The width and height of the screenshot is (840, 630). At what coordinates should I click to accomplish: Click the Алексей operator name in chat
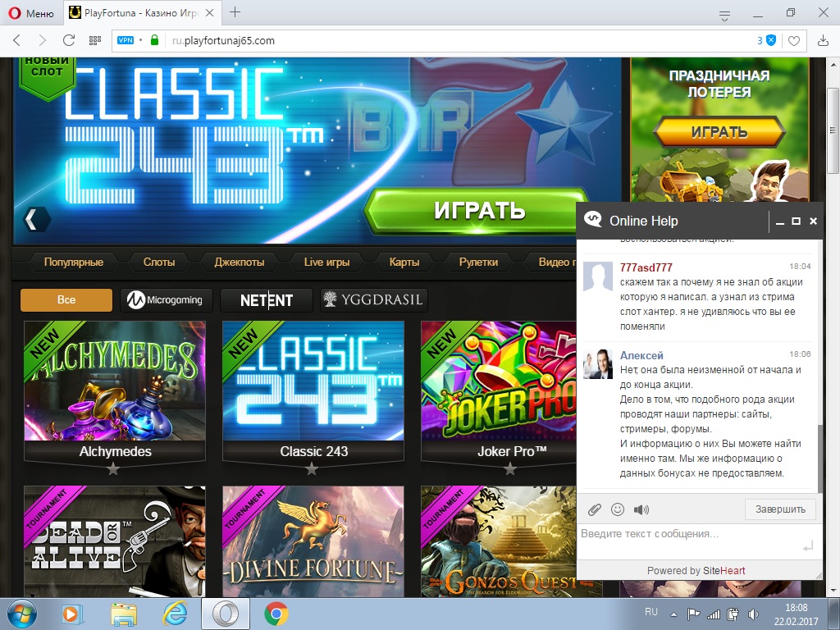[641, 355]
